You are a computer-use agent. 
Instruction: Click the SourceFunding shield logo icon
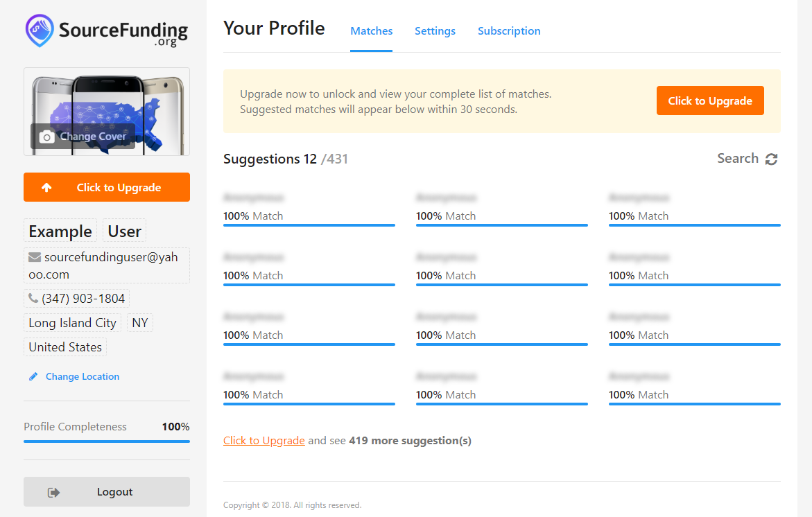click(x=40, y=30)
